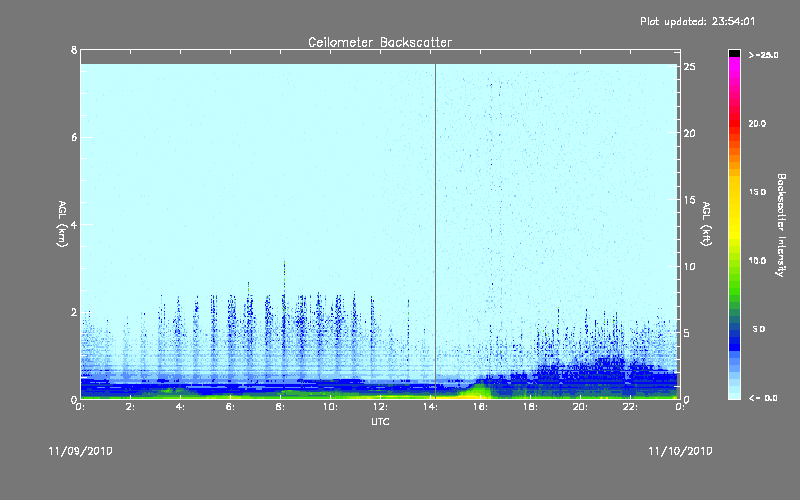Viewport: 800px width, 500px height.
Task: Click the '2:' hour label on the UTC axis
Action: 131,407
